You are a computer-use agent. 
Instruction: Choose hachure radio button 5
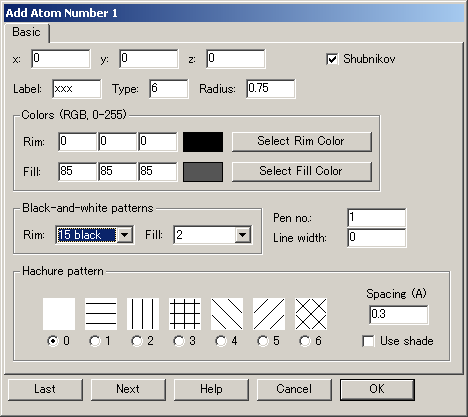[x=263, y=341]
